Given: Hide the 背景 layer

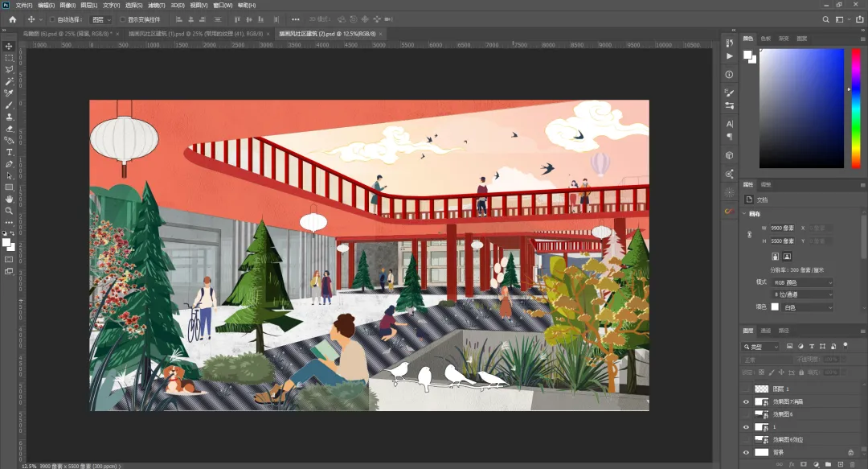Looking at the screenshot, I should tap(746, 452).
